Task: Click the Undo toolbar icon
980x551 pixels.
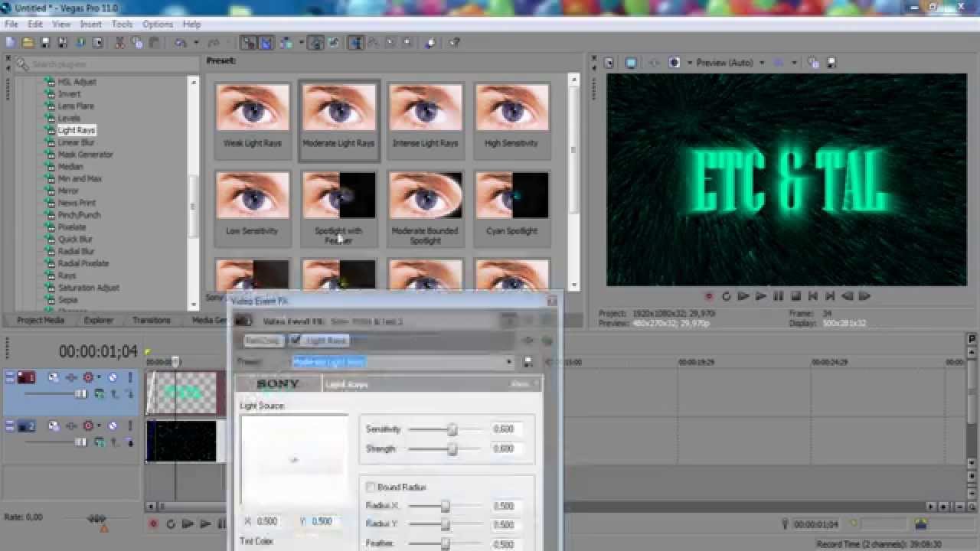Action: 181,43
